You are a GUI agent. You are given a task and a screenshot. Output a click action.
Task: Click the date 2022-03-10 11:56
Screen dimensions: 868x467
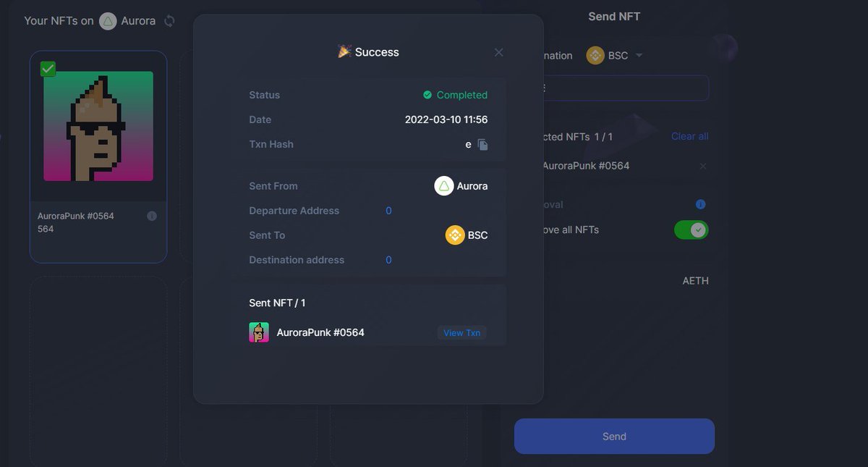click(x=446, y=119)
